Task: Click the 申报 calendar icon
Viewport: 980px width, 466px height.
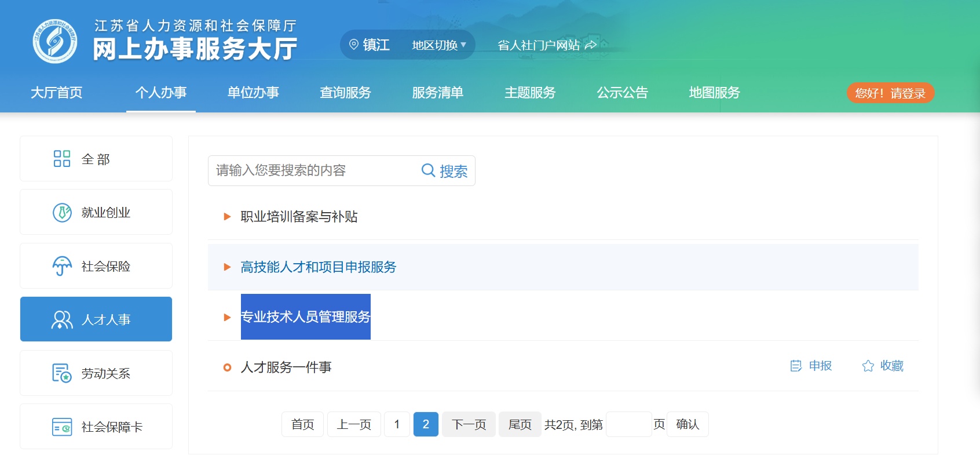Action: pos(796,366)
